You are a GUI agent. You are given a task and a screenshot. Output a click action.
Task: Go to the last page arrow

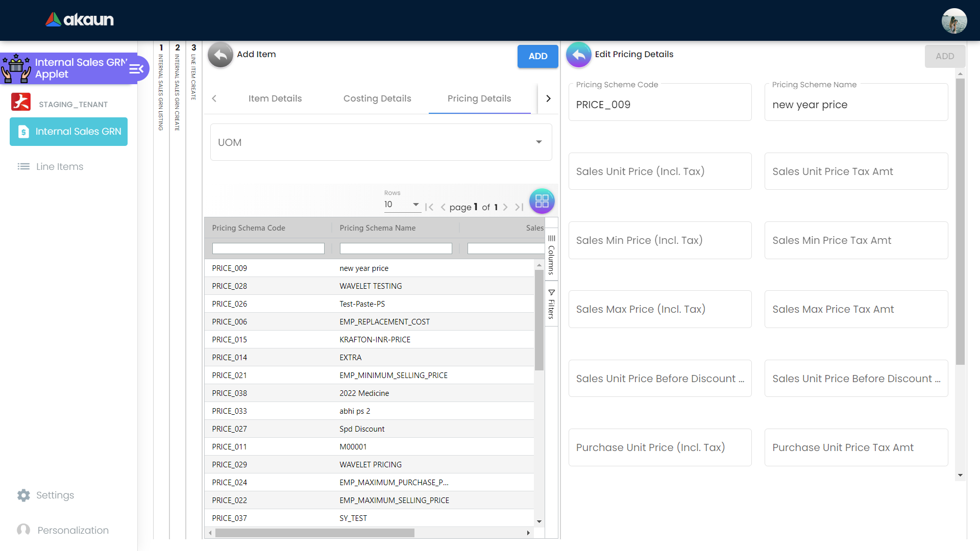(x=519, y=207)
